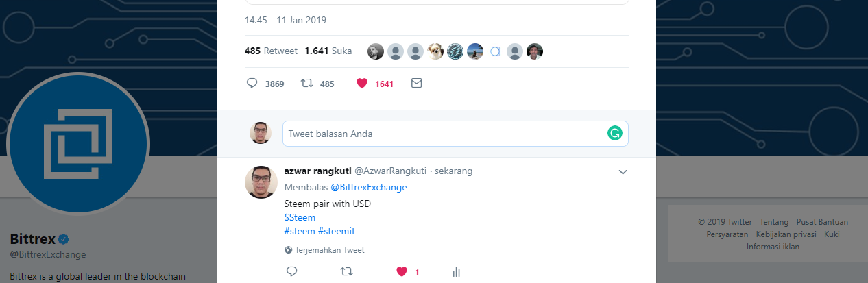Open the envelope direct message icon
Screen dimensions: 868x283
416,83
